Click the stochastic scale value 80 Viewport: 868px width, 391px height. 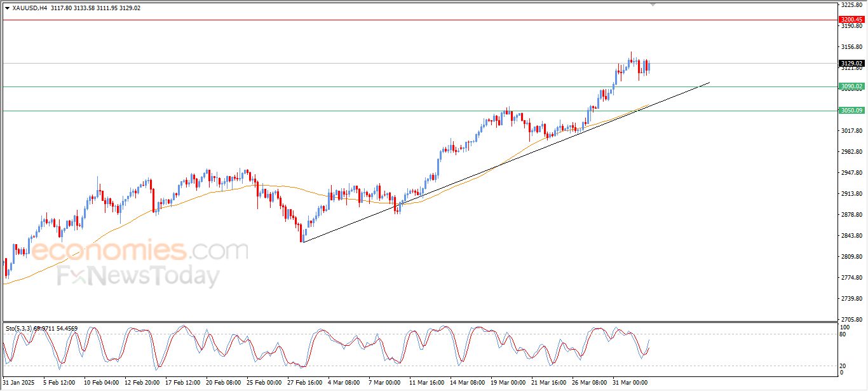point(843,334)
